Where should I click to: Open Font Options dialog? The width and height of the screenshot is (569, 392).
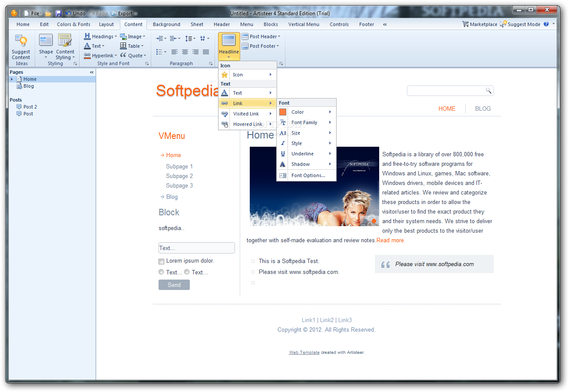click(306, 175)
